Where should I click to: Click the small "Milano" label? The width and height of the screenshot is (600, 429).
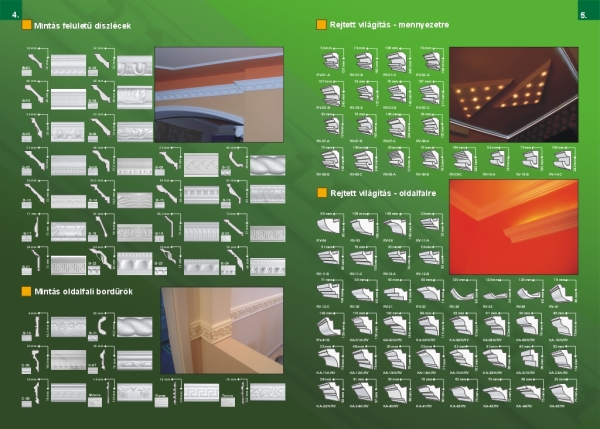pos(94,395)
